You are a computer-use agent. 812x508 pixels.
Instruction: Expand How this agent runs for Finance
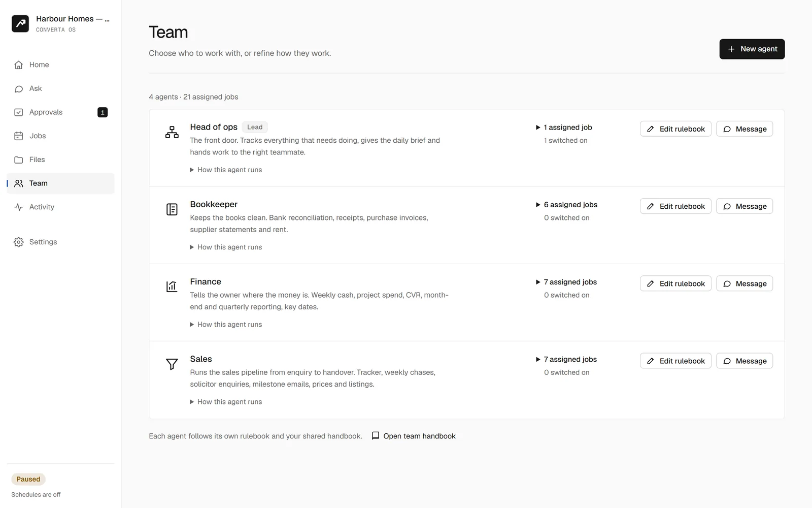(226, 324)
